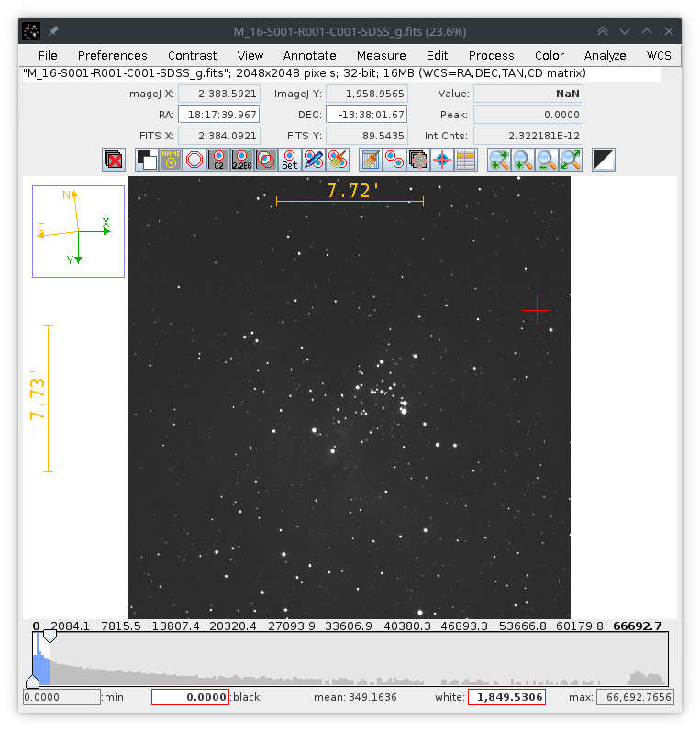This screenshot has height=731, width=700.
Task: Toggle the C2 centroid aperture icon
Action: [x=218, y=160]
